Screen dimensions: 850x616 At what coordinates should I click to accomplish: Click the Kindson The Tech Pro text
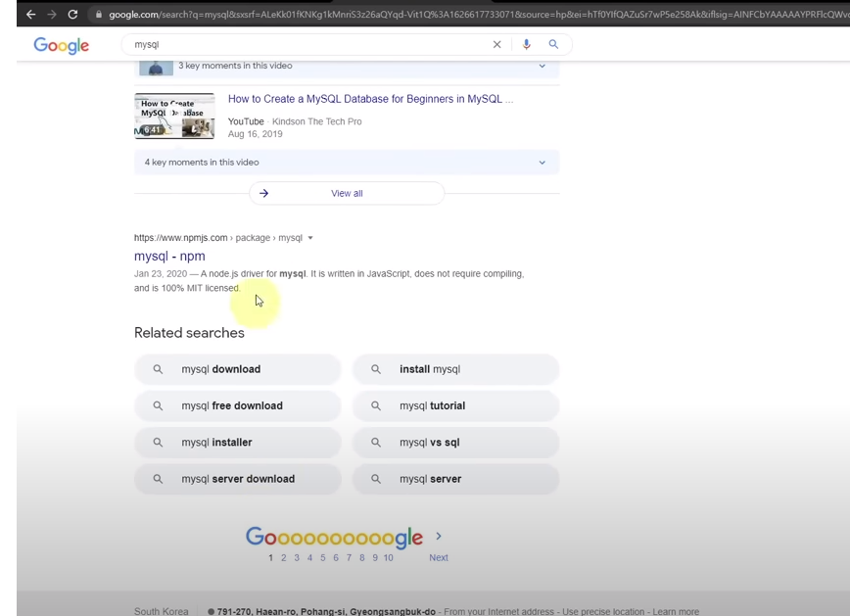[x=316, y=121]
